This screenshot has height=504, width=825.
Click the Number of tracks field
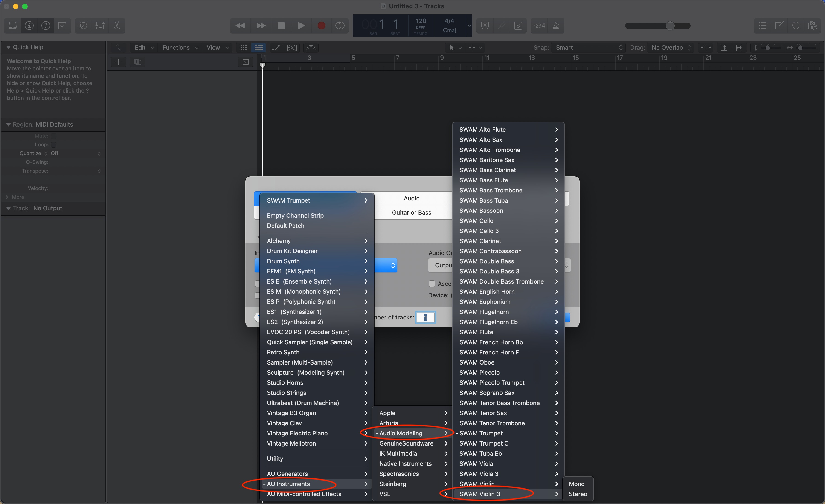(x=426, y=317)
